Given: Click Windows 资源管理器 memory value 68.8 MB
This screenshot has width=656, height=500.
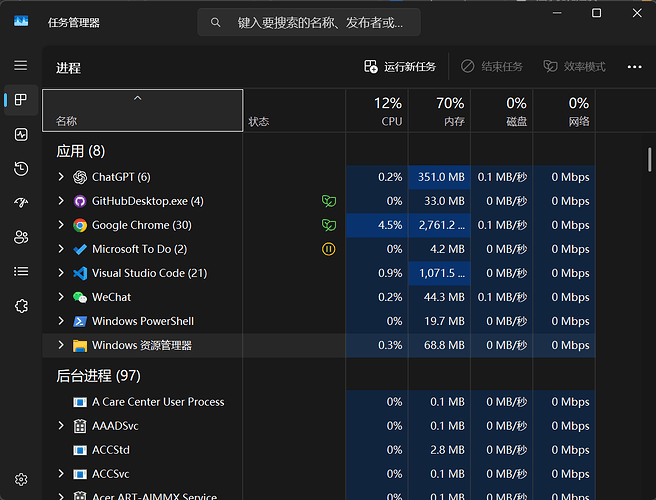Looking at the screenshot, I should [x=444, y=345].
